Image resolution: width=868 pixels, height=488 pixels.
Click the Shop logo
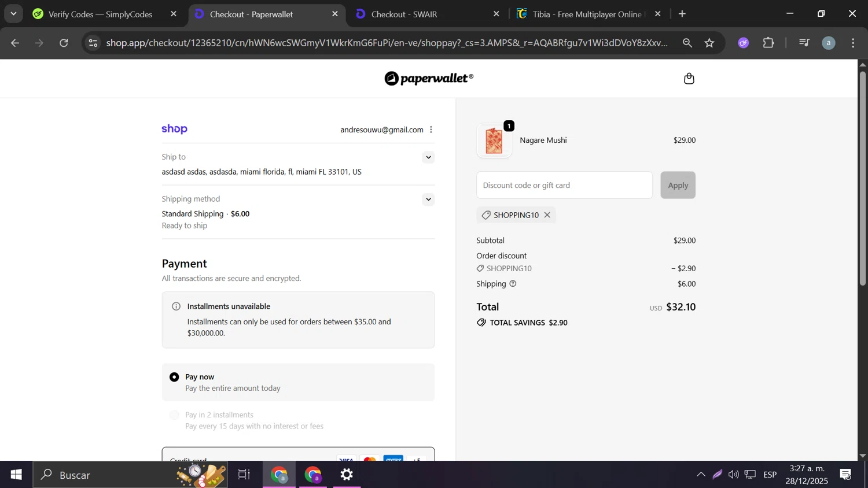point(174,129)
